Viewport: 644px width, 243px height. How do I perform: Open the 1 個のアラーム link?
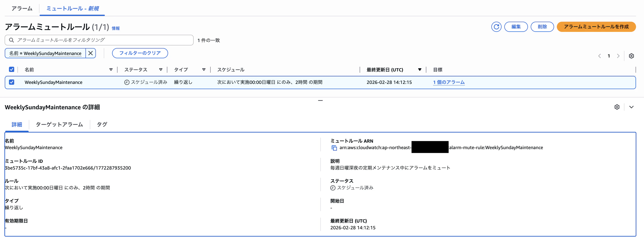[x=449, y=82]
